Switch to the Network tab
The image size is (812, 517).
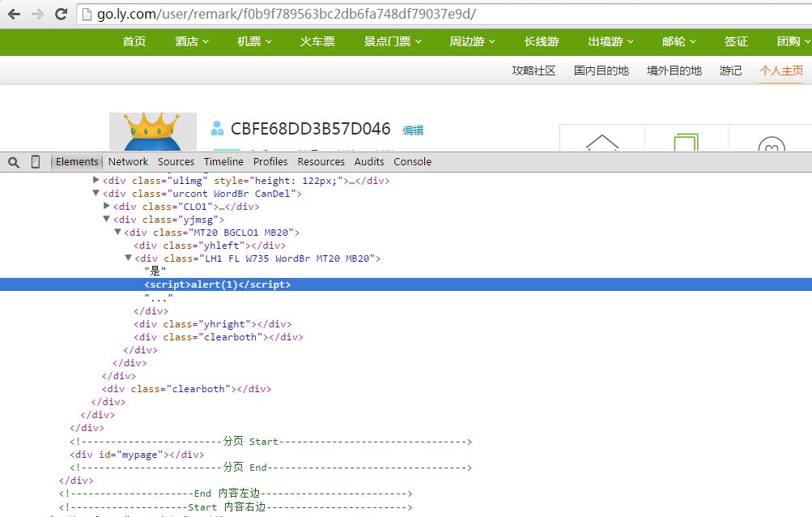coord(128,162)
